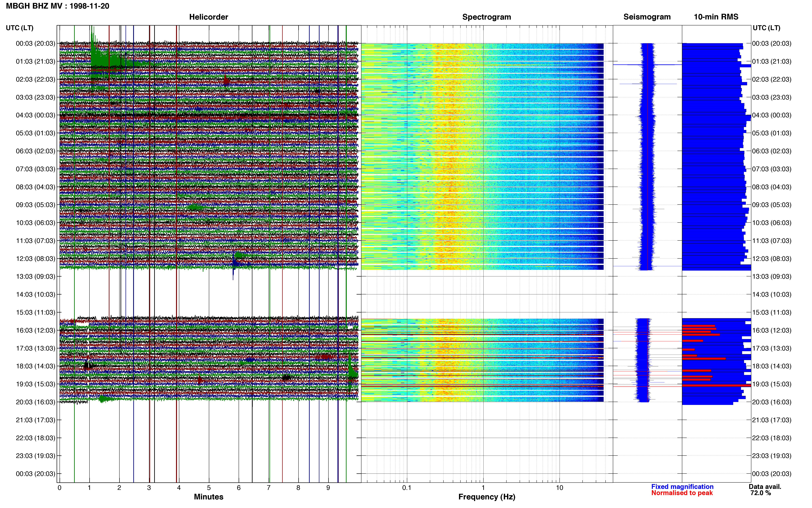The width and height of the screenshot is (812, 508).
Task: Click "15:03 (11:03)" on the helicorder time axis
Action: tap(35, 313)
